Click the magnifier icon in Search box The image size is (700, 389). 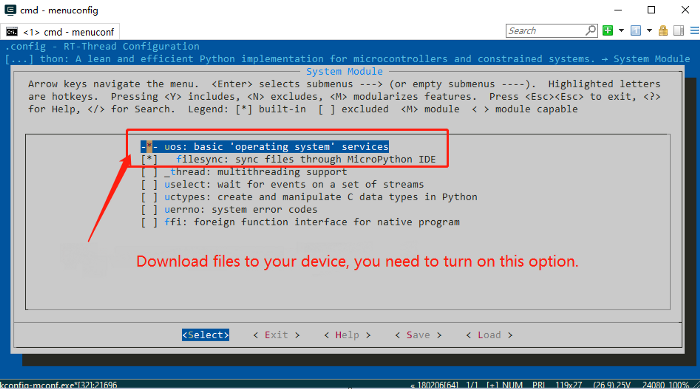[x=591, y=30]
